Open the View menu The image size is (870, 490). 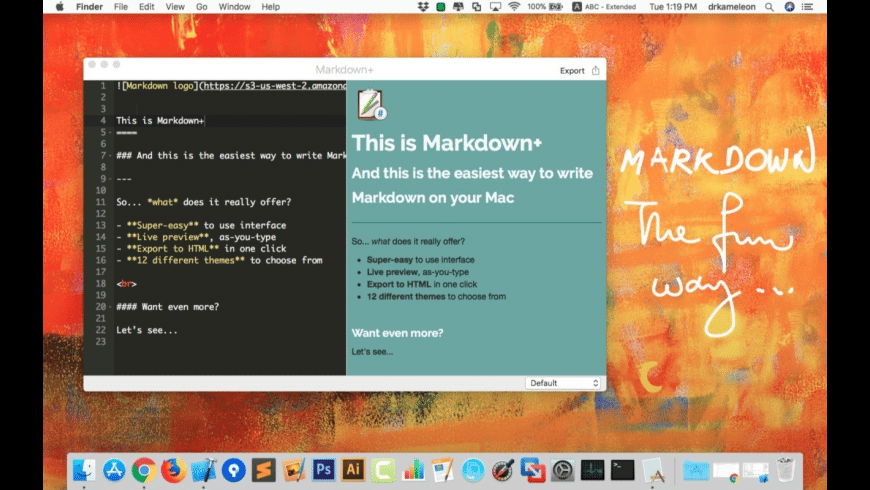(x=175, y=7)
